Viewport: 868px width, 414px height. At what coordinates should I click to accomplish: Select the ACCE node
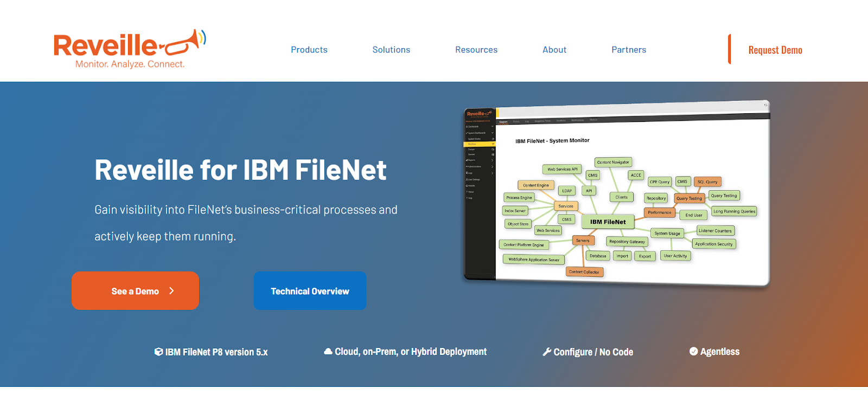coord(636,175)
